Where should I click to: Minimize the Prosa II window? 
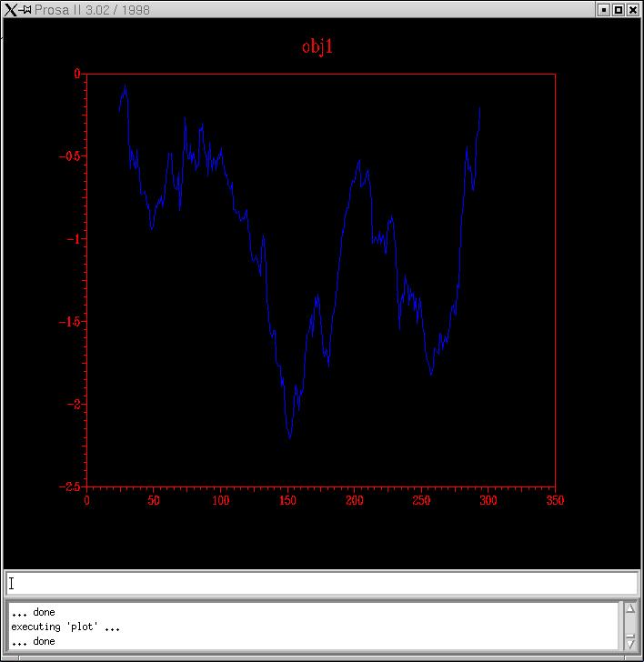(603, 9)
